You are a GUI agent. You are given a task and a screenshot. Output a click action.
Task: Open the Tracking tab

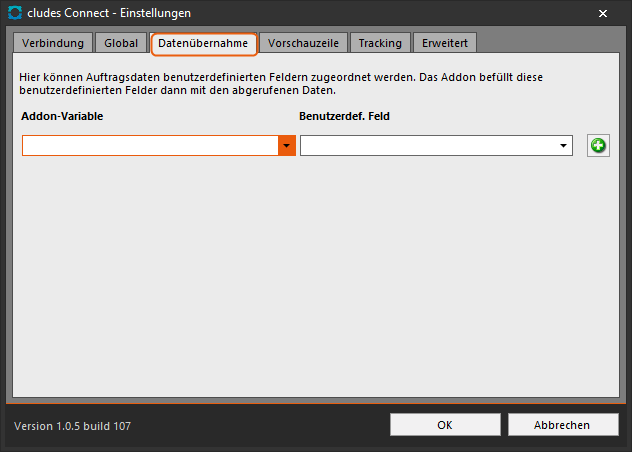click(380, 43)
